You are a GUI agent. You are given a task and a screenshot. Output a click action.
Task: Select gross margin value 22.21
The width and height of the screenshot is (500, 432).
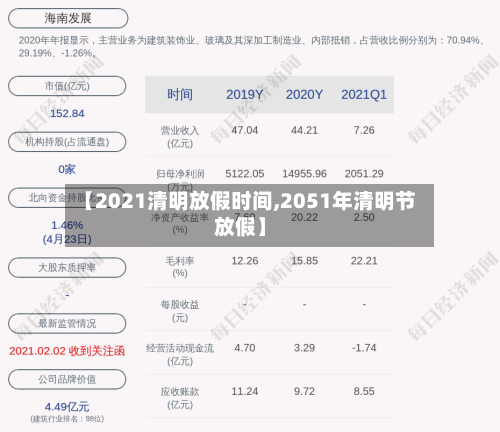click(x=364, y=261)
